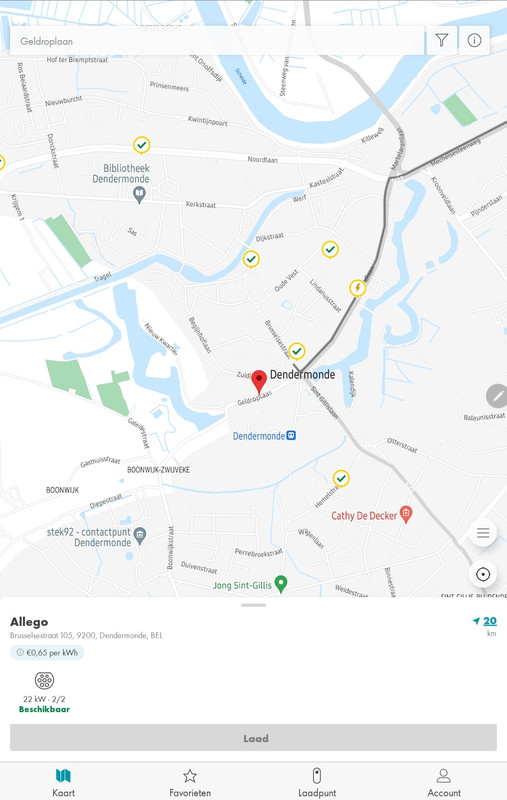Viewport: 507px width, 800px height.
Task: Go to the Account tab
Action: coord(444,783)
